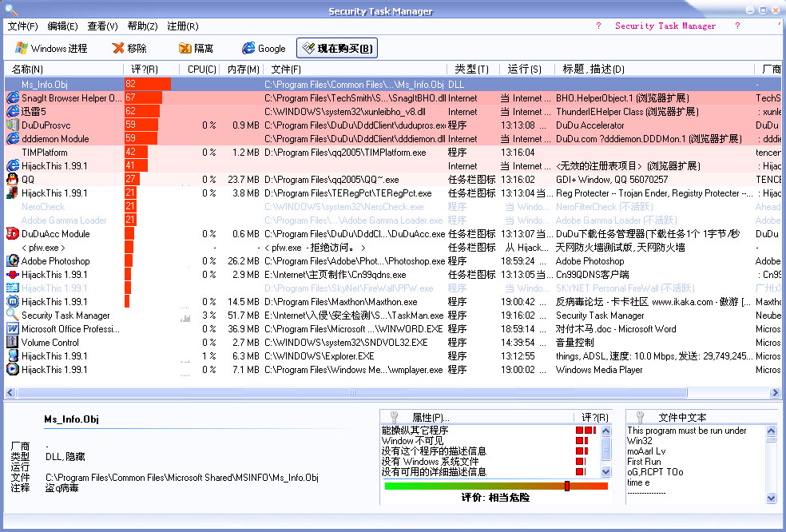Click the 'First Run' line in file text
The height and width of the screenshot is (532, 786).
point(644,461)
